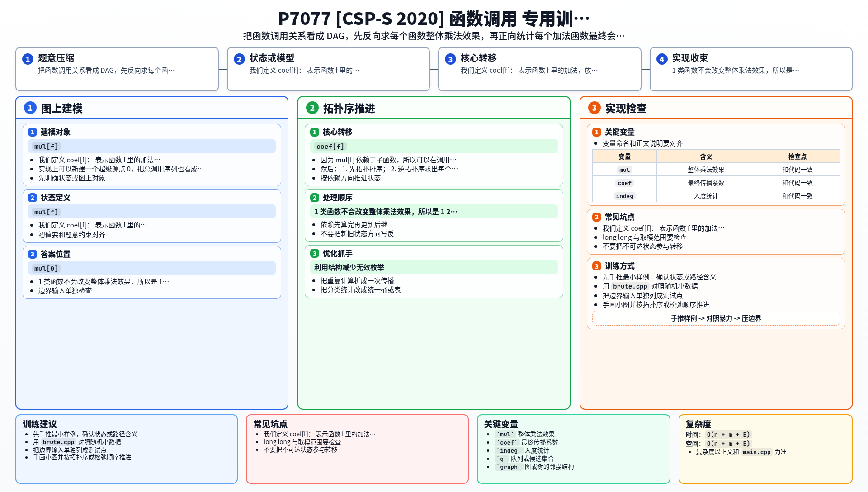Click the mul cell in the variable table
The image size is (868, 492).
click(x=624, y=170)
